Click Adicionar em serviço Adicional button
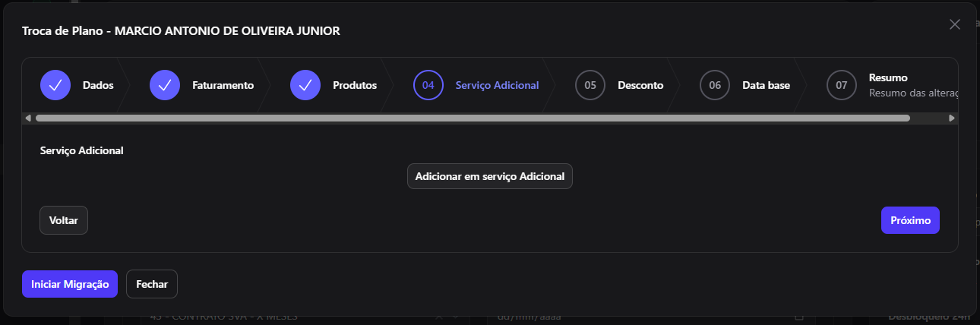 pyautogui.click(x=490, y=176)
